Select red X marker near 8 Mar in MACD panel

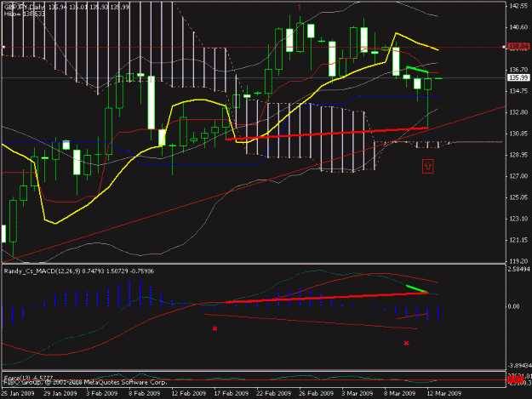coord(406,344)
